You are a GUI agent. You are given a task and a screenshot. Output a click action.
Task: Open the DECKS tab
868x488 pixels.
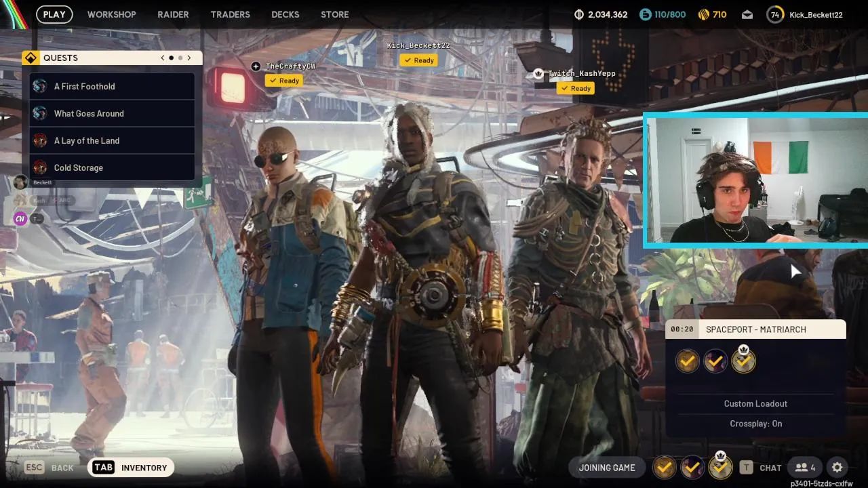pyautogui.click(x=285, y=14)
